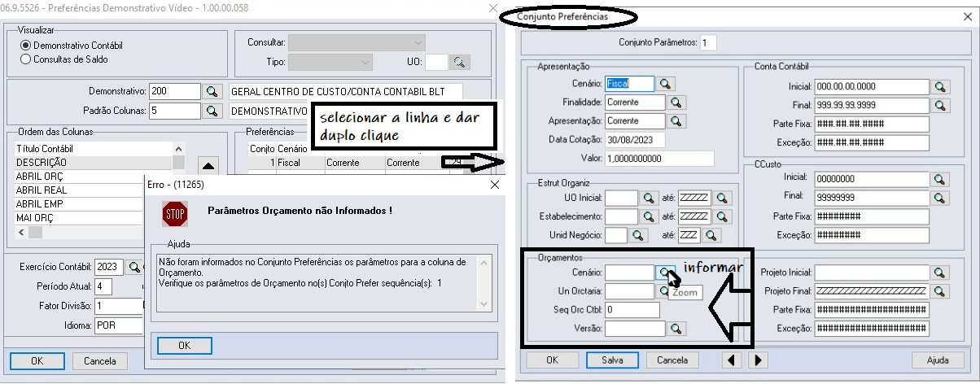Image resolution: width=980 pixels, height=384 pixels.
Task: Click the Padrão Colunas input field
Action: click(175, 111)
